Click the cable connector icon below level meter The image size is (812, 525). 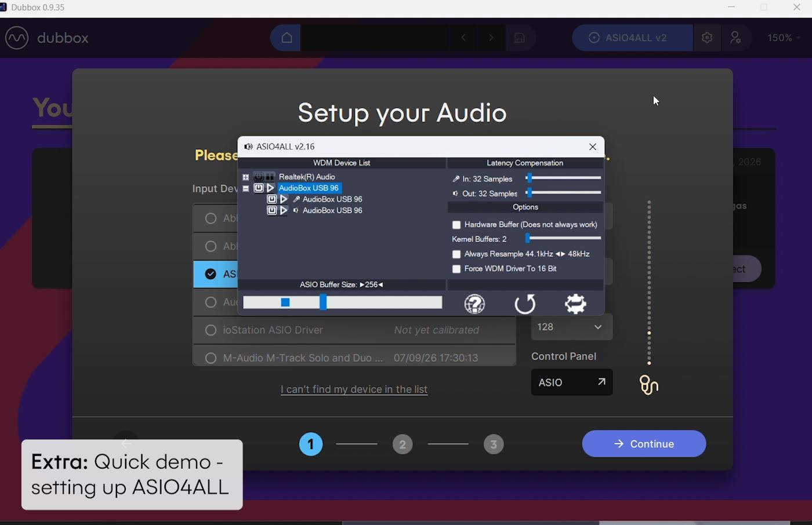[648, 385]
